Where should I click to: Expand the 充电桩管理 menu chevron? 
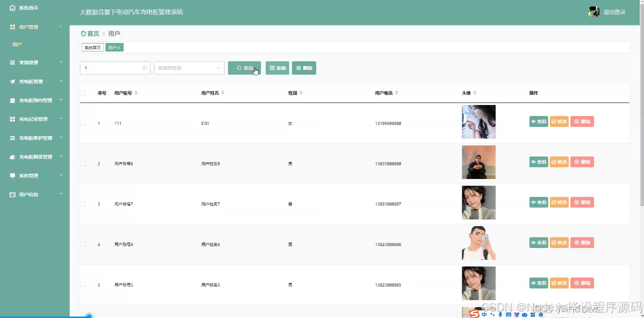(x=61, y=81)
